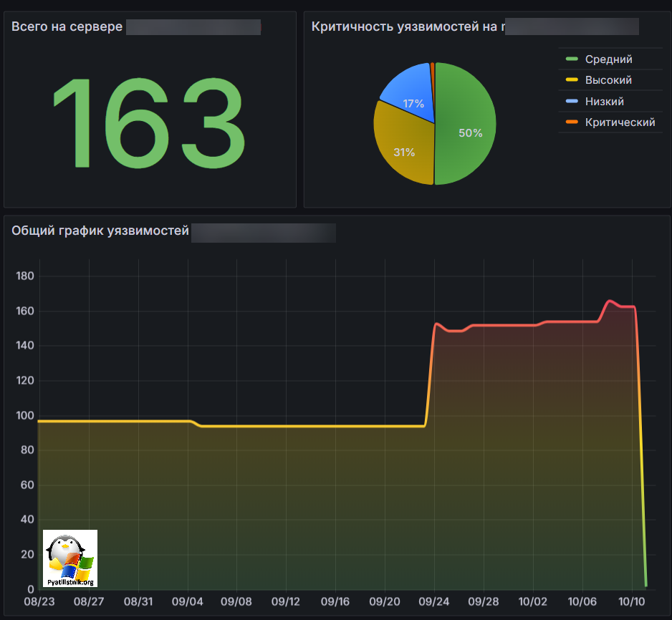This screenshot has height=620, width=672.
Task: Click the green Средний legend color marker
Action: 571,59
